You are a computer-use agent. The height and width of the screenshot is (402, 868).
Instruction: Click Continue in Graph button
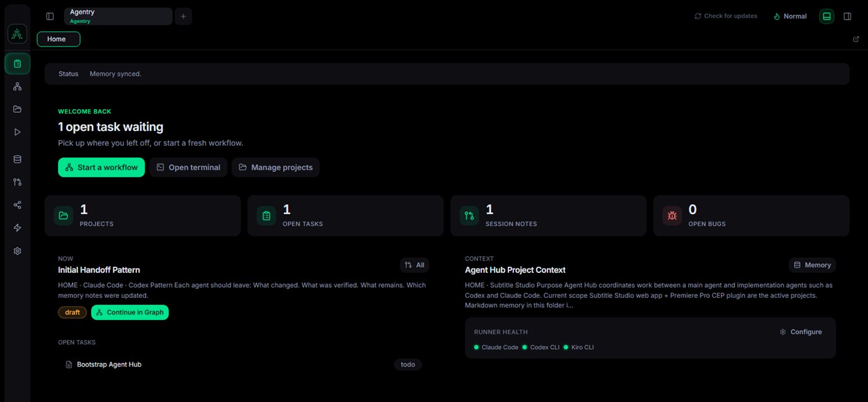pyautogui.click(x=130, y=313)
